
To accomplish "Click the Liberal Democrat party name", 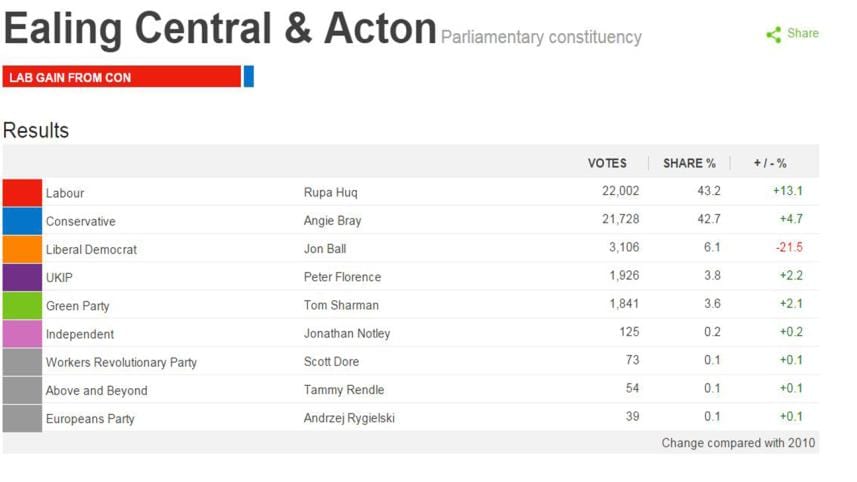I will tap(91, 249).
